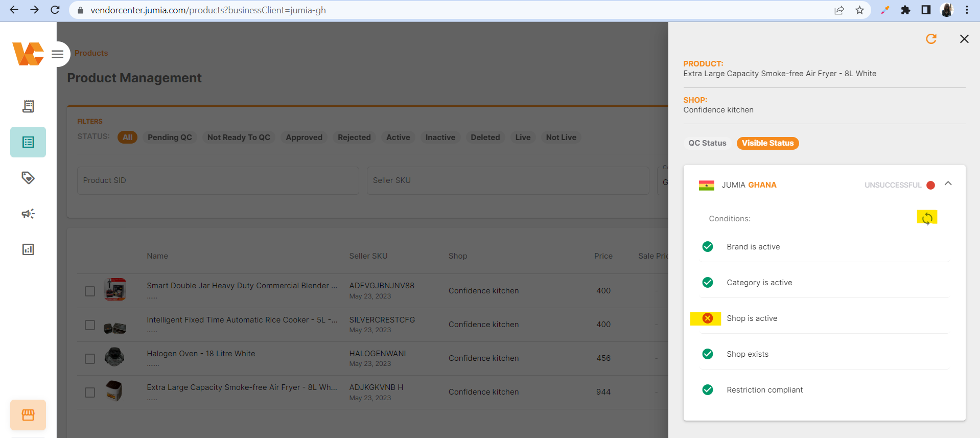Filter products by Deleted status
980x438 pixels.
(485, 137)
